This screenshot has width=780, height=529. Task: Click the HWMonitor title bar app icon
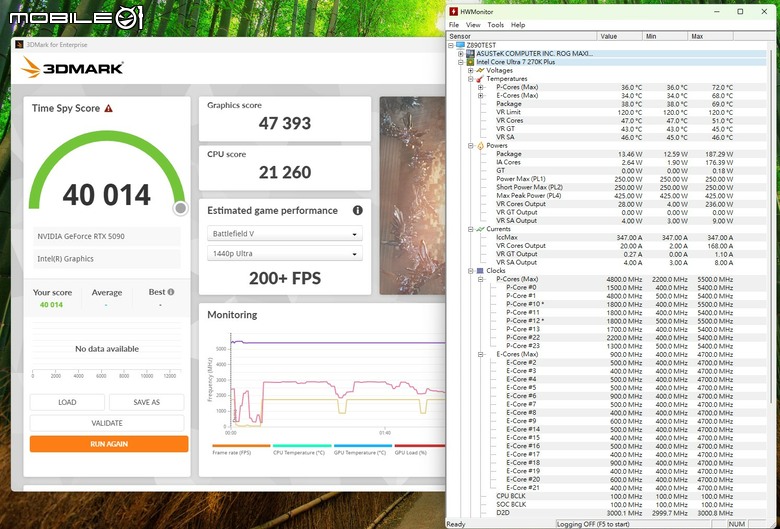(x=453, y=11)
